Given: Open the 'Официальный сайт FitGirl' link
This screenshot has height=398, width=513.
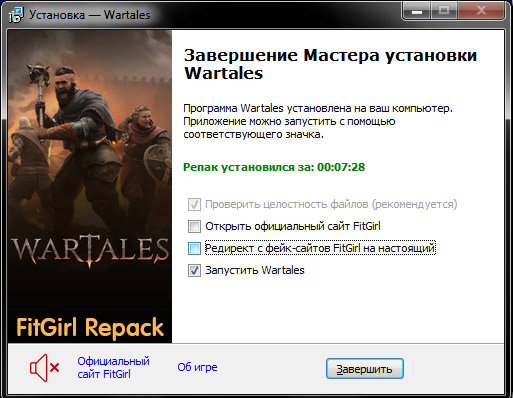Looking at the screenshot, I should click(113, 368).
